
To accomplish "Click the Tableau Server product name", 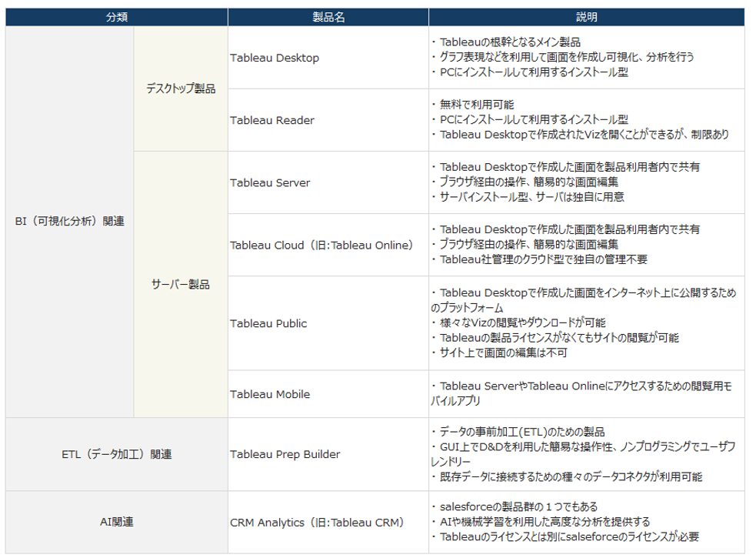I will pos(270,183).
